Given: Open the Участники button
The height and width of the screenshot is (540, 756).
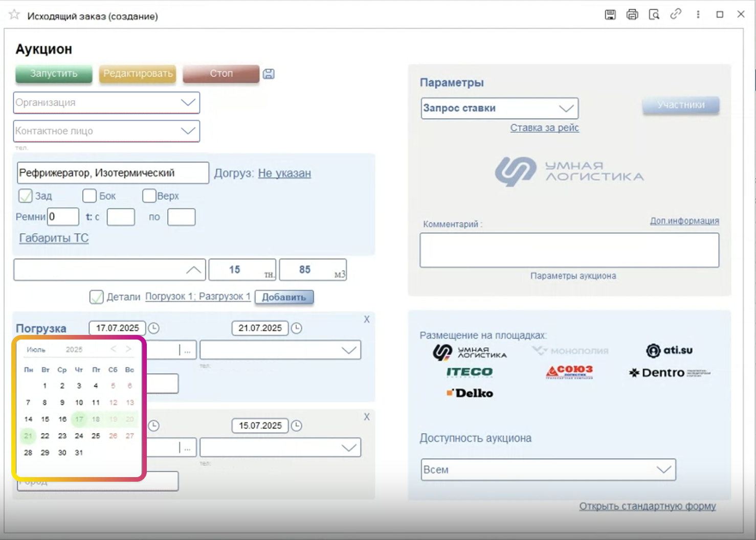Looking at the screenshot, I should (681, 105).
